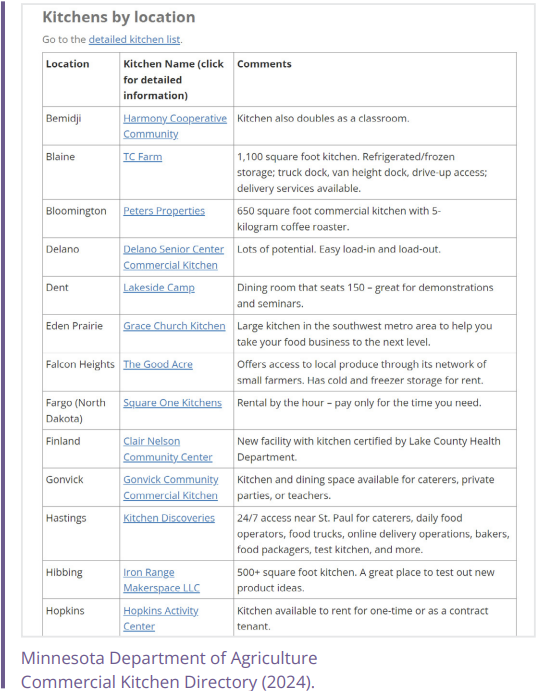Image resolution: width=537 pixels, height=691 pixels.
Task: Open the detailed kitchen list link
Action: [x=134, y=40]
